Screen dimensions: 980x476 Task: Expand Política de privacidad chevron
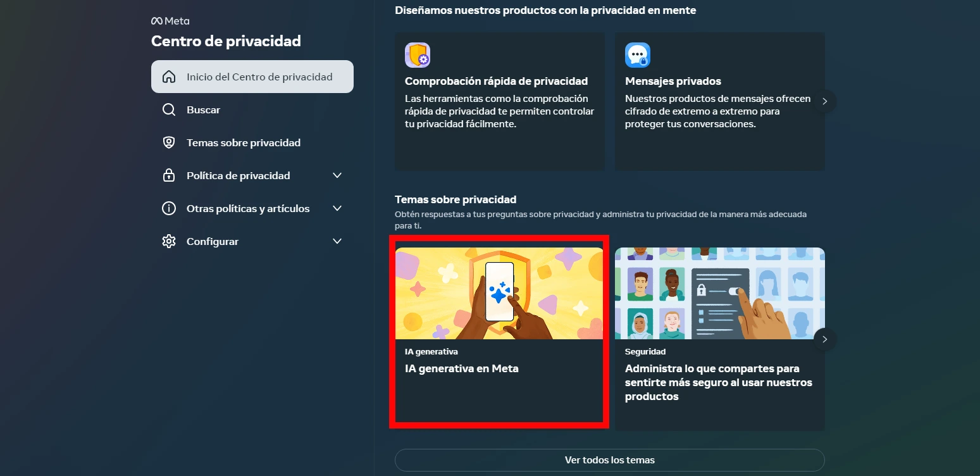pos(337,175)
